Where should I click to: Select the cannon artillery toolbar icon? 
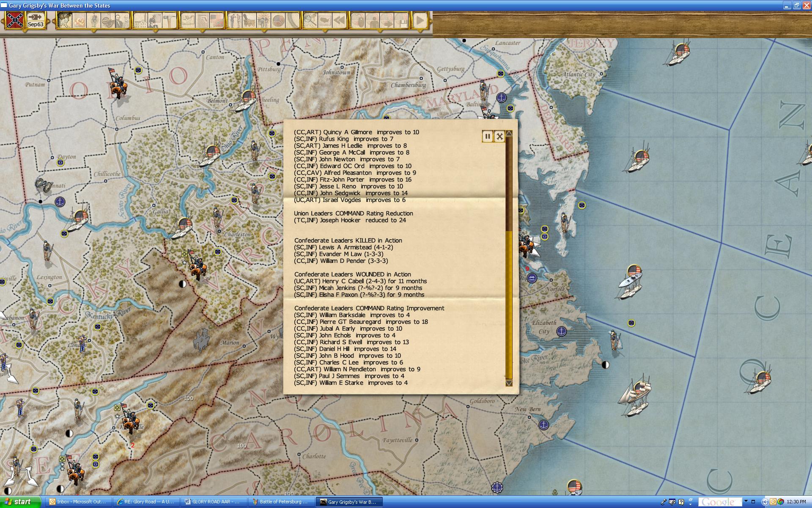coord(108,20)
